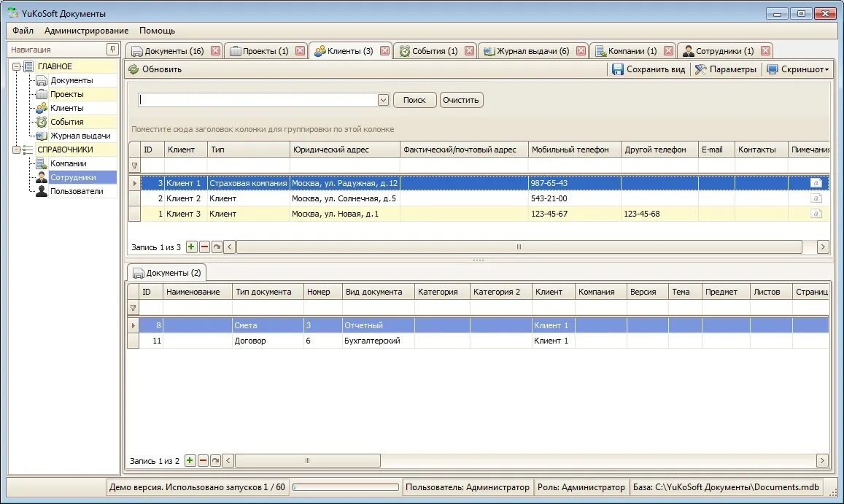Collapse the СПРАВОЧНИКИ tree node
844x504 pixels.
click(17, 150)
